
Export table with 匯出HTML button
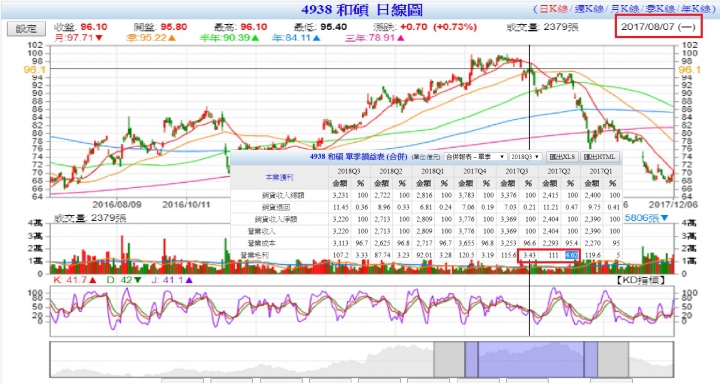pos(599,157)
